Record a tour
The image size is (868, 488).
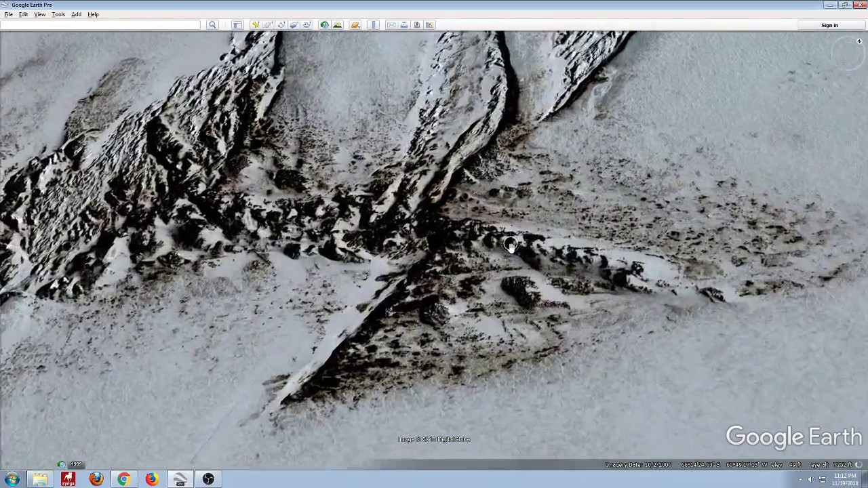tap(307, 25)
